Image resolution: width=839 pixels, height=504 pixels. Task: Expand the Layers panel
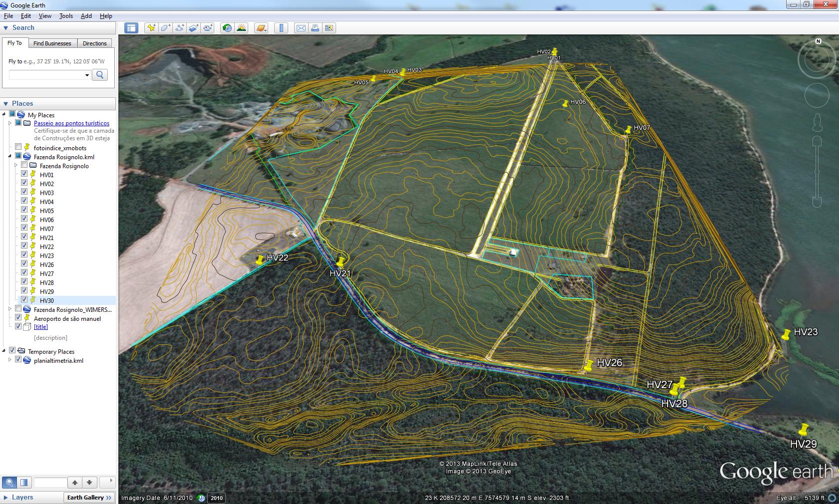[6, 498]
